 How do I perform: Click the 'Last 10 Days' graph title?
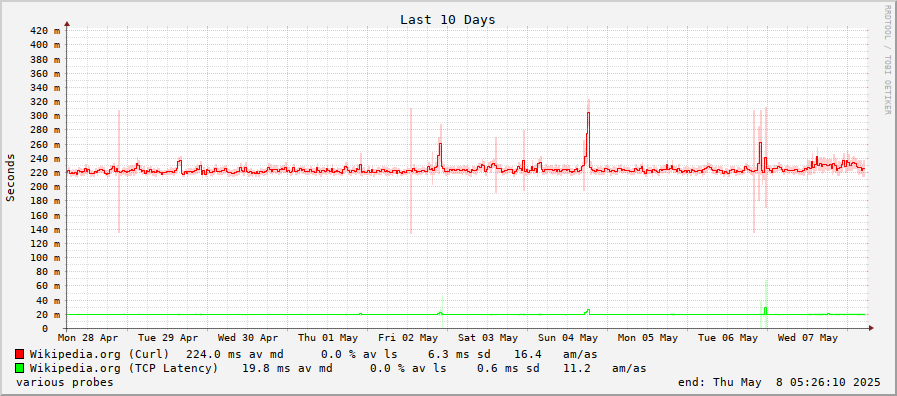[447, 20]
